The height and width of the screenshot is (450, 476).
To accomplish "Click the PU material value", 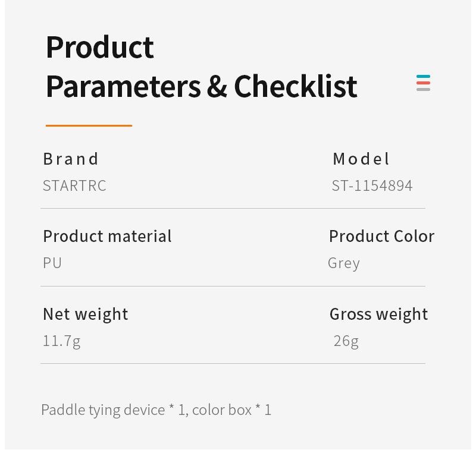I will [52, 263].
